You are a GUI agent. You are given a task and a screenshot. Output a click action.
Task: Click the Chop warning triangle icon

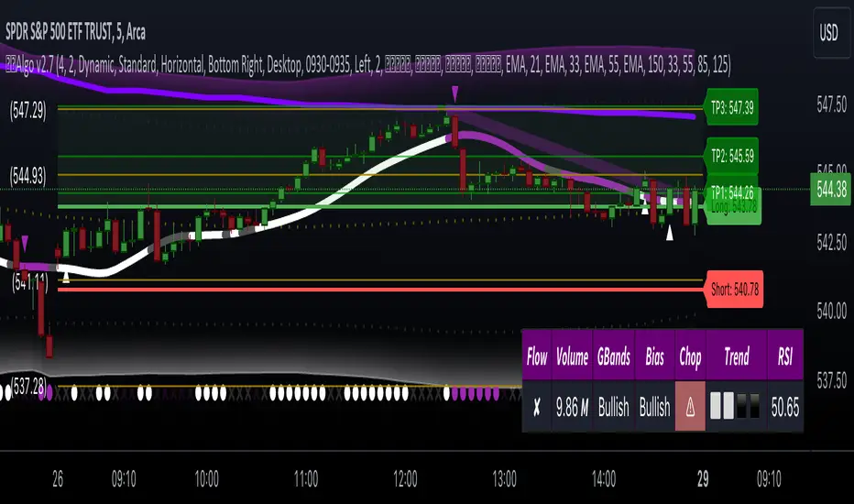(690, 407)
